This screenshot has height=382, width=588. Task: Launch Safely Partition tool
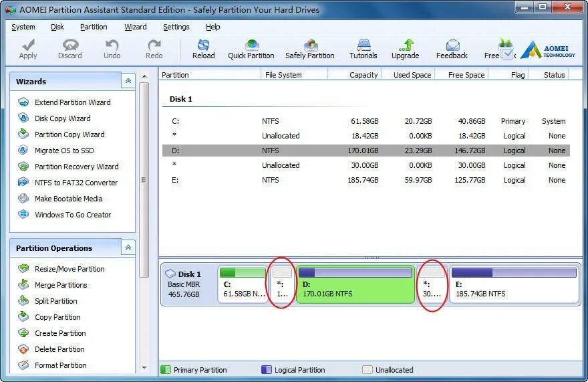310,50
